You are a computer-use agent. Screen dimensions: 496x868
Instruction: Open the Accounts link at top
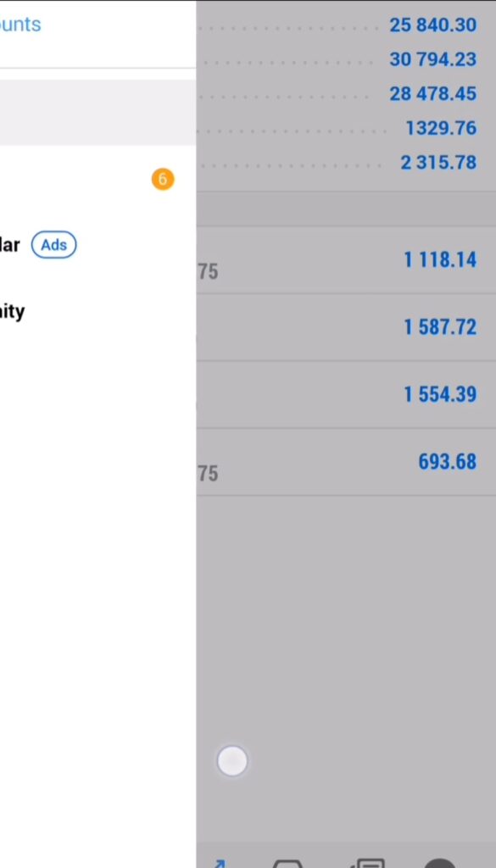point(20,25)
